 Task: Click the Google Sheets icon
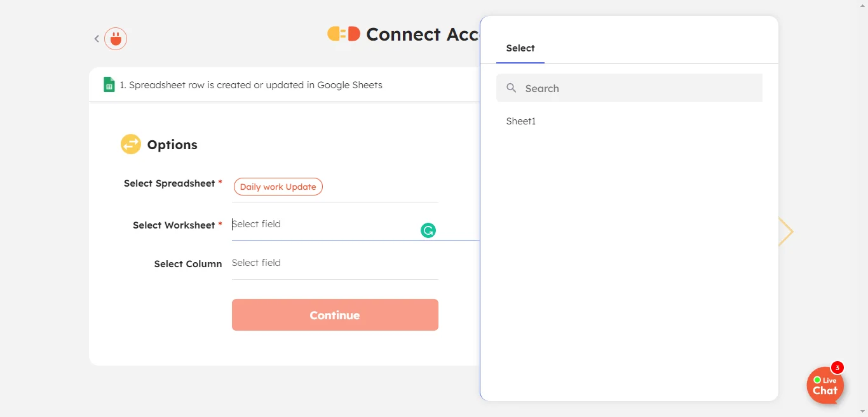point(109,84)
